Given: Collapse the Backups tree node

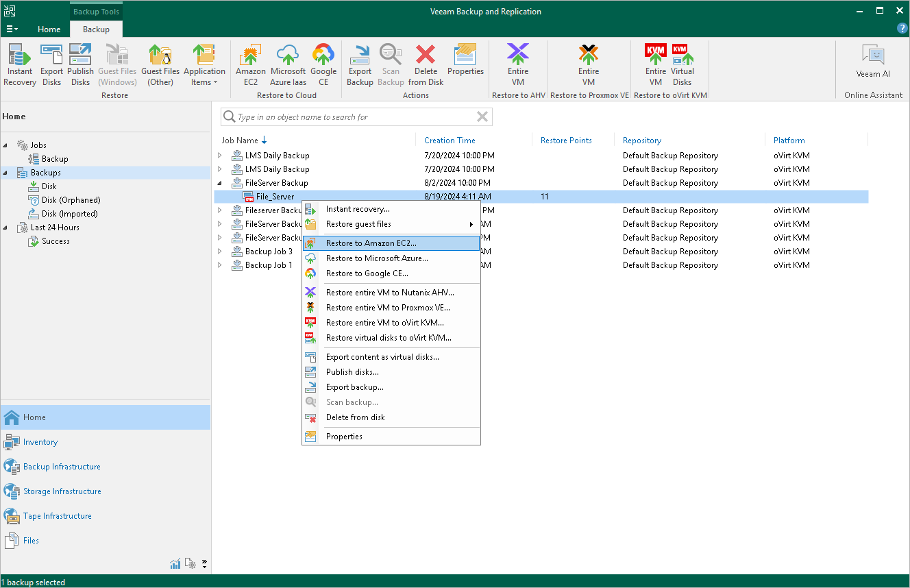Looking at the screenshot, I should [6, 173].
